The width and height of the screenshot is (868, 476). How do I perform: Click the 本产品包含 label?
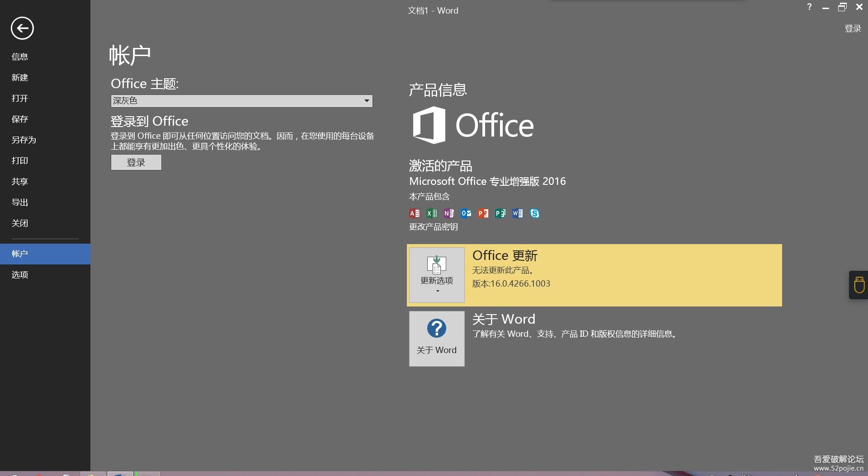(429, 197)
